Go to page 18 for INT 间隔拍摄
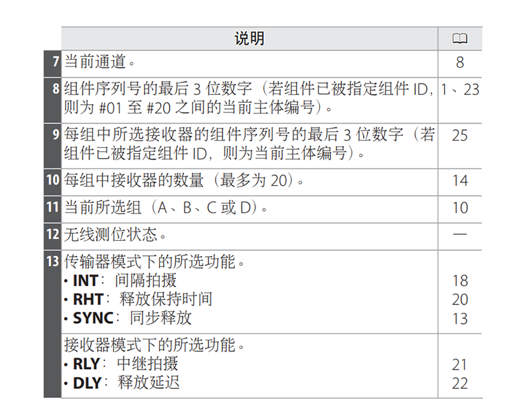Image resolution: width=531 pixels, height=420 pixels. (x=460, y=281)
